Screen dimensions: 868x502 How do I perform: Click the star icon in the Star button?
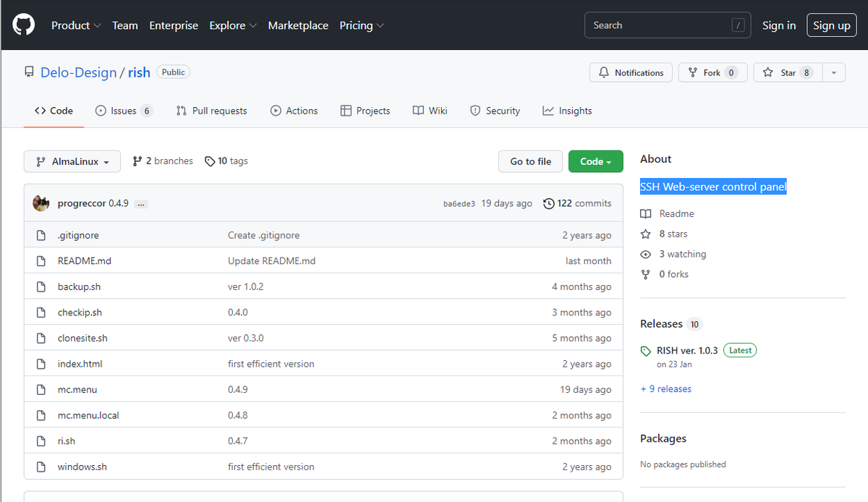pyautogui.click(x=768, y=72)
